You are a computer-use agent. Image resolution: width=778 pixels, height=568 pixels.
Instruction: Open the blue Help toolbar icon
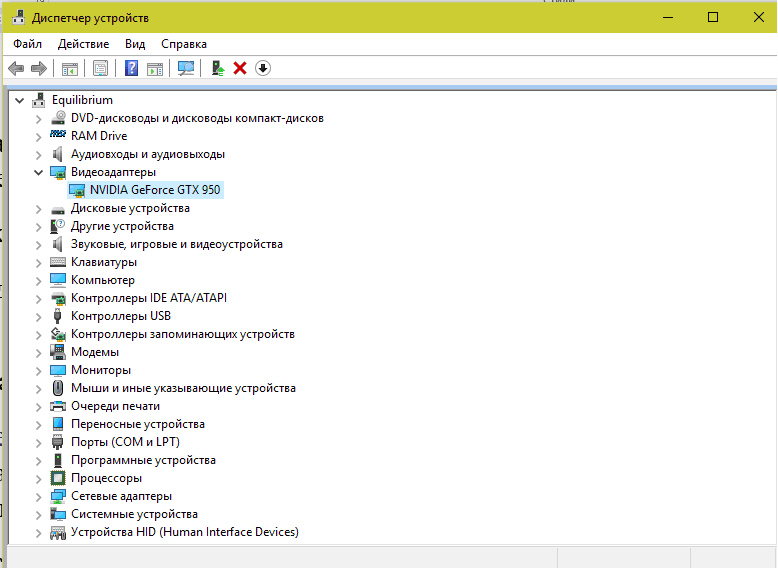point(131,68)
